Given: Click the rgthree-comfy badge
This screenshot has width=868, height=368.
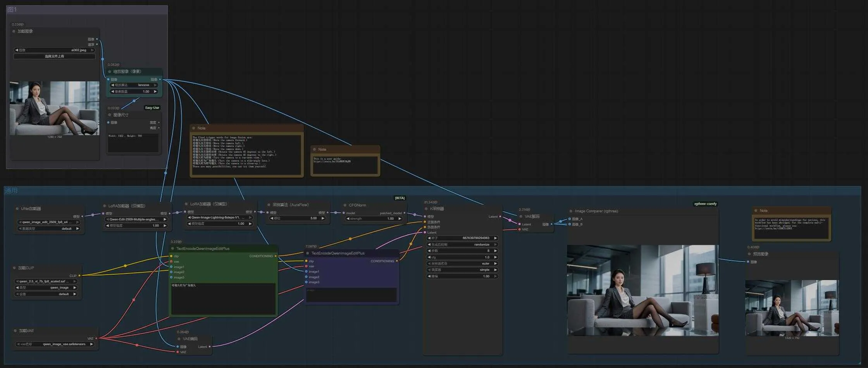Looking at the screenshot, I should [705, 204].
